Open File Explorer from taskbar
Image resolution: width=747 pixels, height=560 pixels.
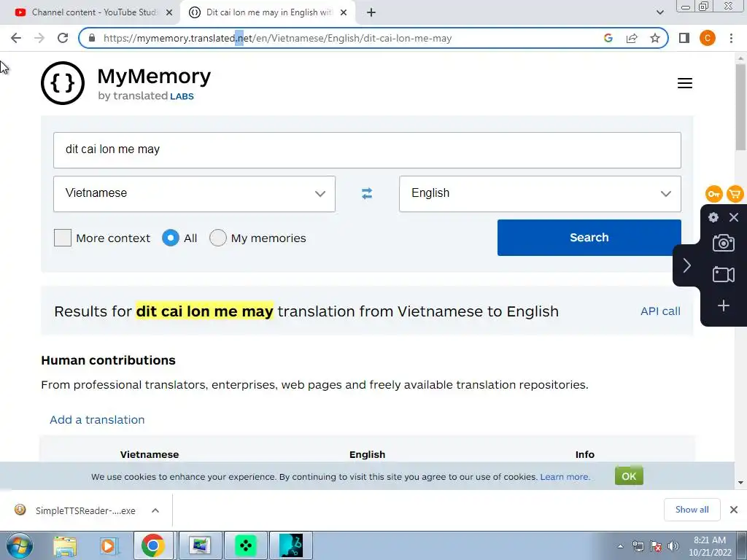65,545
